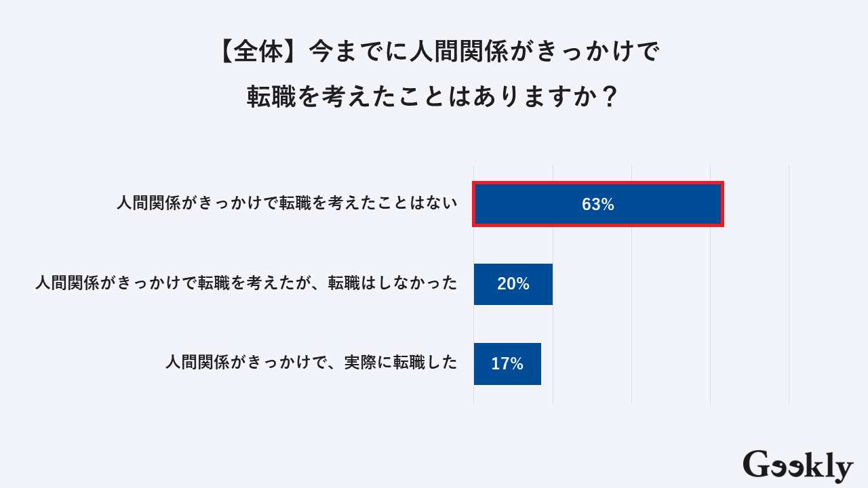Click the 20% value label

click(513, 284)
